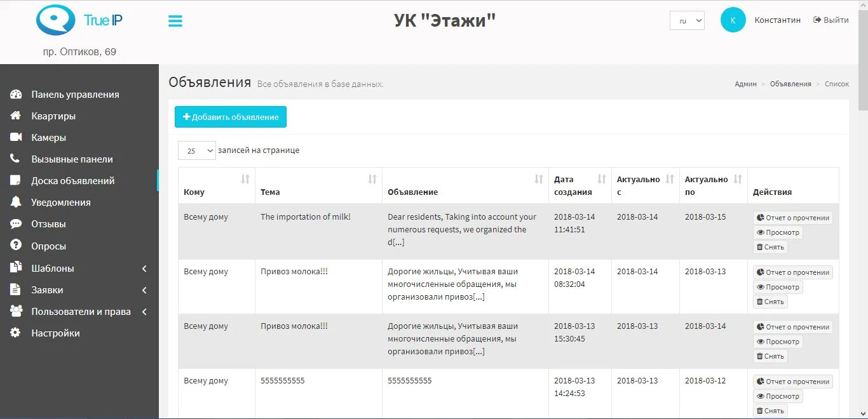868x419 pixels.
Task: Click the УК "Этажи" page title
Action: pyautogui.click(x=445, y=20)
